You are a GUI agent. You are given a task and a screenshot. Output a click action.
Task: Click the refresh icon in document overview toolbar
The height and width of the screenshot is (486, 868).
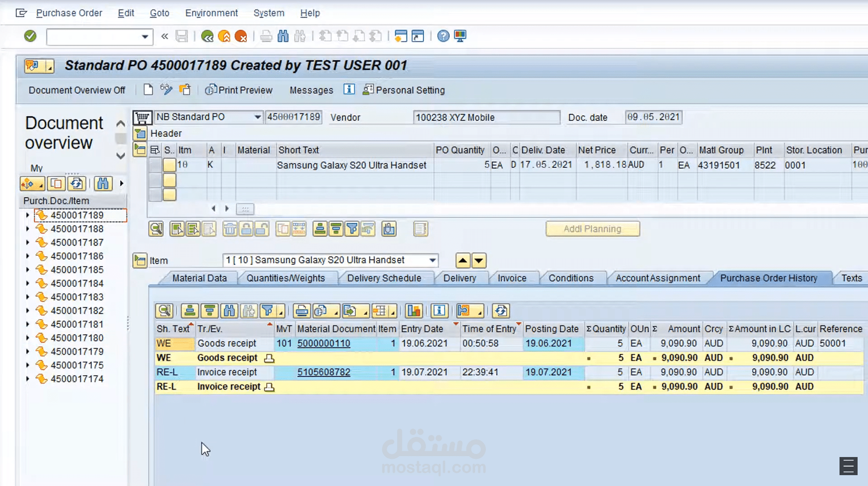77,183
